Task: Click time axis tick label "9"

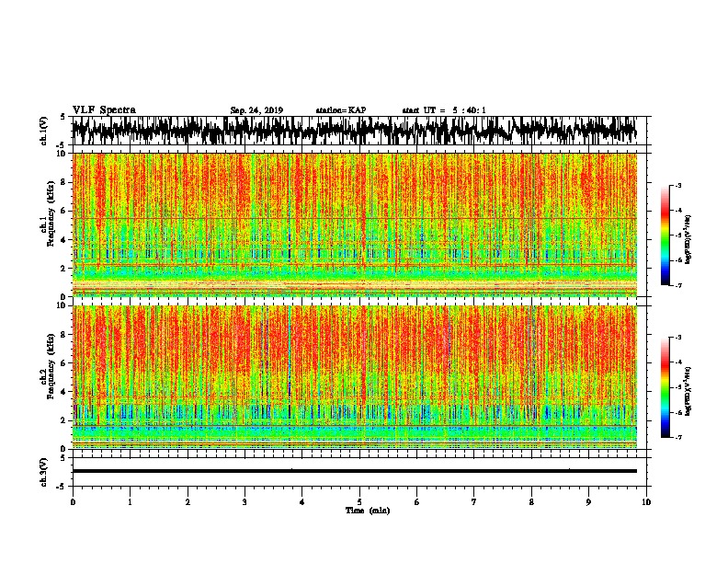Action: click(x=588, y=502)
